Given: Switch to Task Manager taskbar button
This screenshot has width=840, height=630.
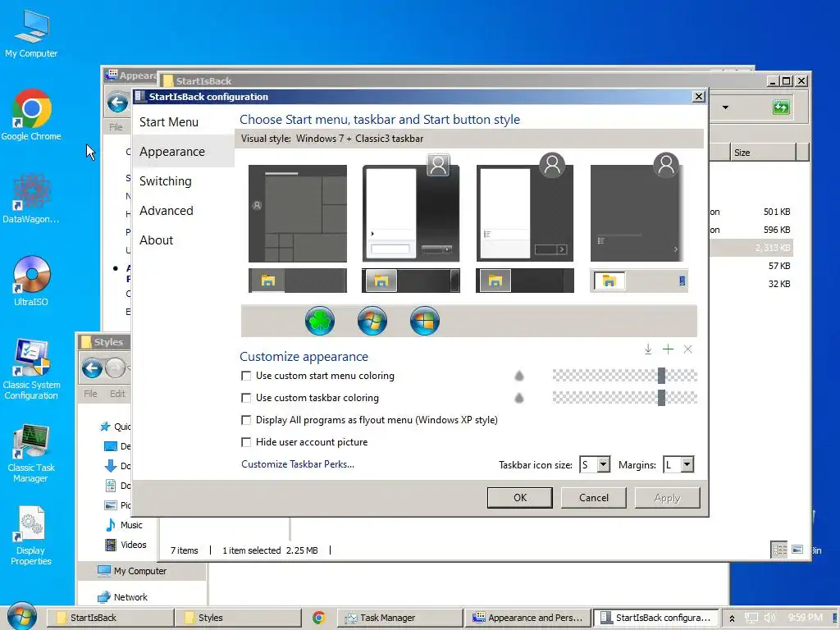Looking at the screenshot, I should [399, 618].
